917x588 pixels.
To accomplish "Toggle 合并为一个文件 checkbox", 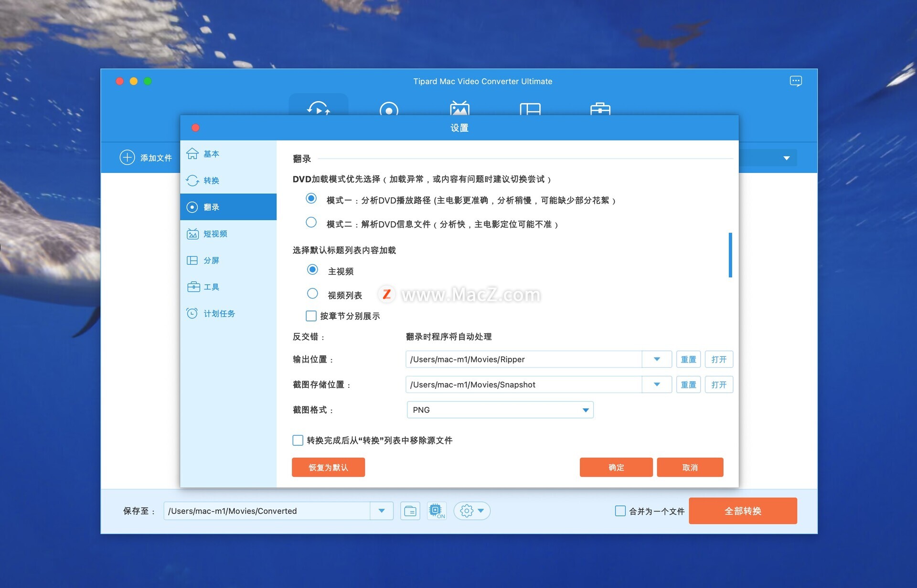I will (620, 511).
